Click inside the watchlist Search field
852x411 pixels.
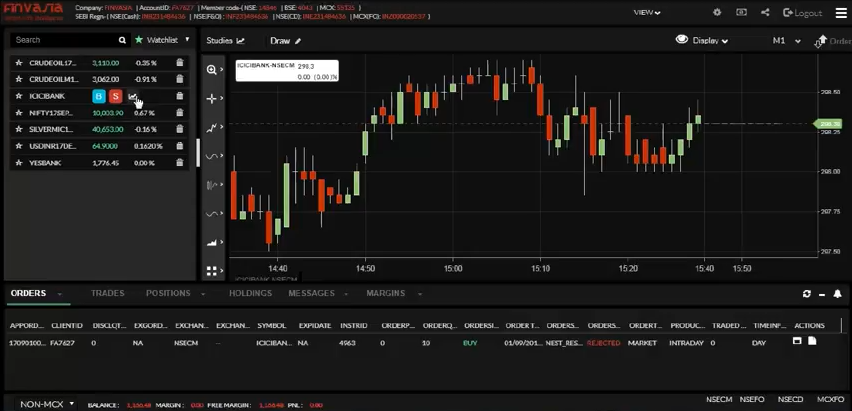tap(64, 40)
